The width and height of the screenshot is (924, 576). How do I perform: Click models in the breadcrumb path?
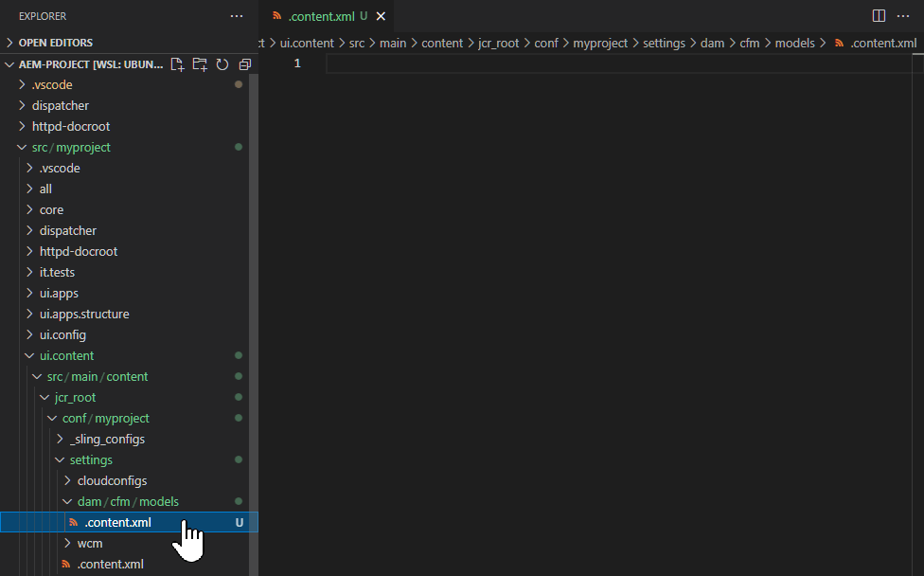coord(795,43)
